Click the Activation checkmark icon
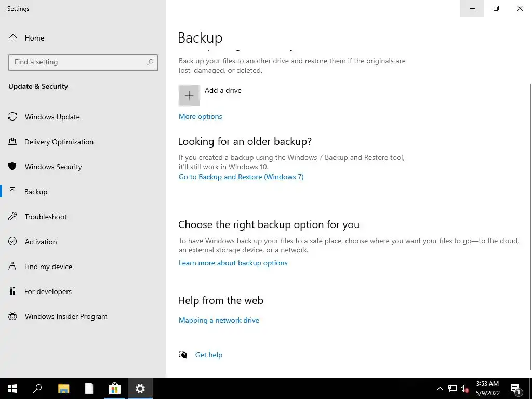The height and width of the screenshot is (399, 532). tap(12, 241)
